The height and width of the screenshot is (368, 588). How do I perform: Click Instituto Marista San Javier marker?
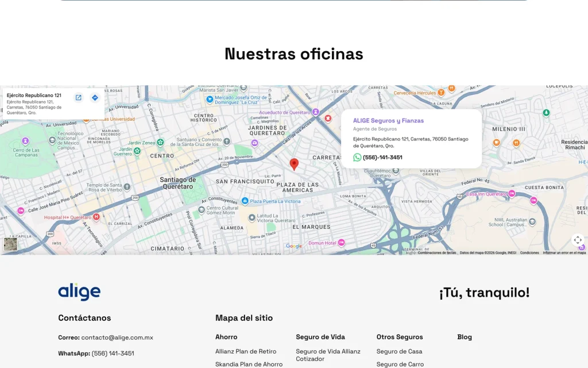pos(243,88)
